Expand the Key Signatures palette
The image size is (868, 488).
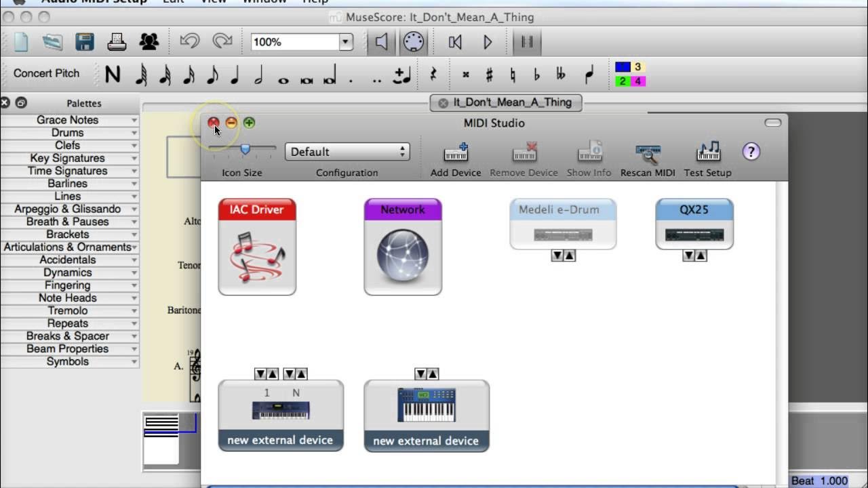click(x=69, y=158)
